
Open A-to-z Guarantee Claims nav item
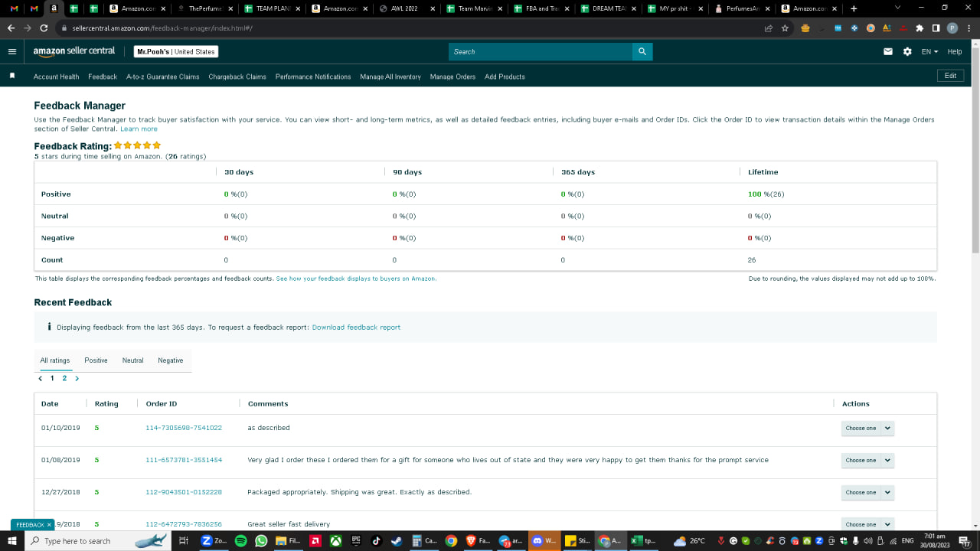pyautogui.click(x=162, y=77)
